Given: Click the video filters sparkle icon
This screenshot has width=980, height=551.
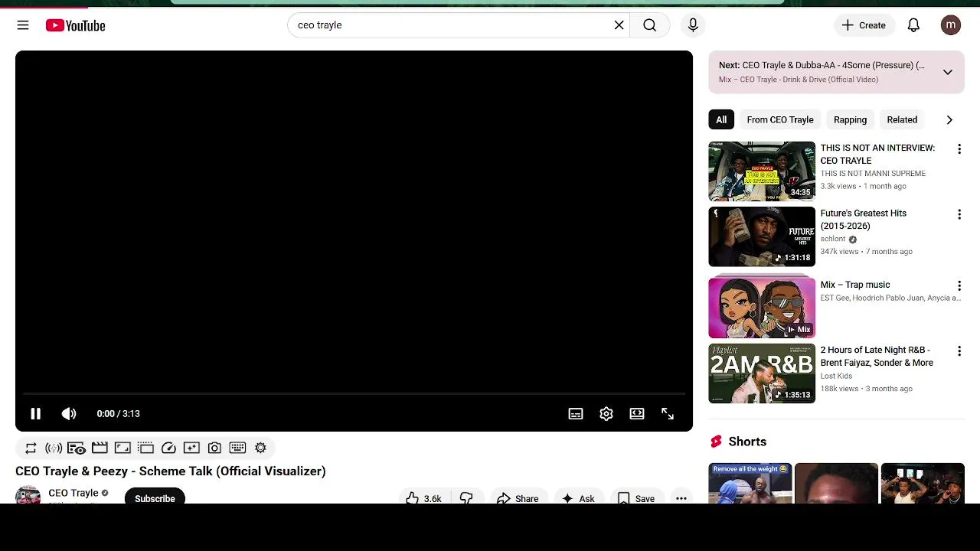Looking at the screenshot, I should pos(191,448).
